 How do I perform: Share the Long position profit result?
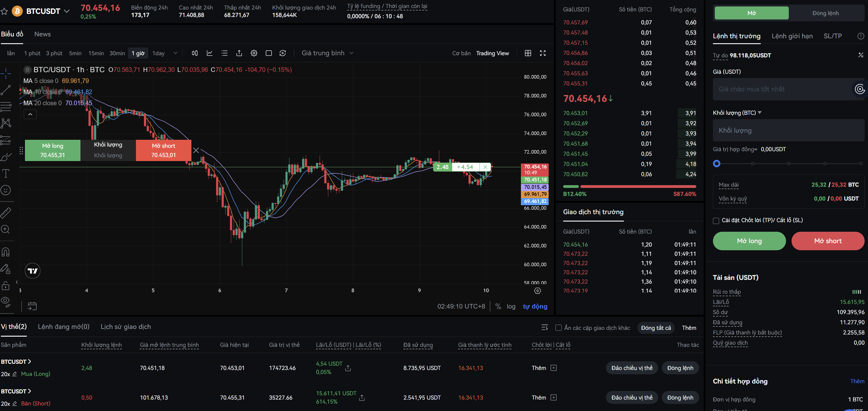348,368
